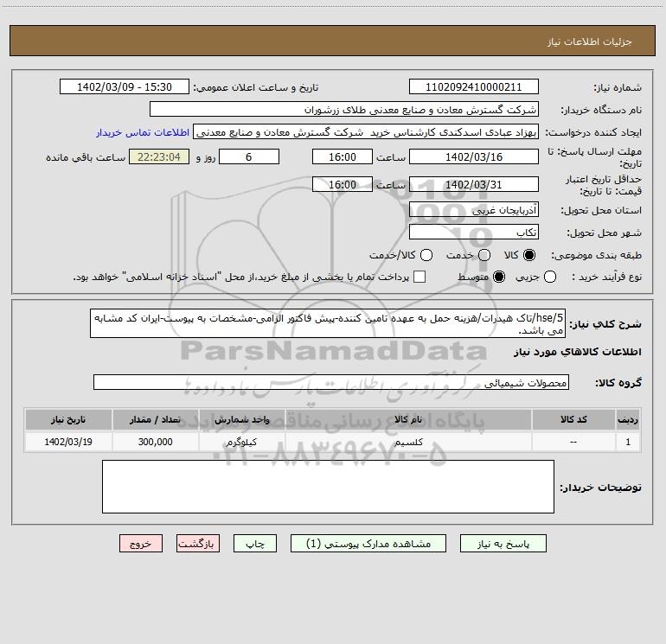Select the کالا/خدمت radio button

pos(426,255)
